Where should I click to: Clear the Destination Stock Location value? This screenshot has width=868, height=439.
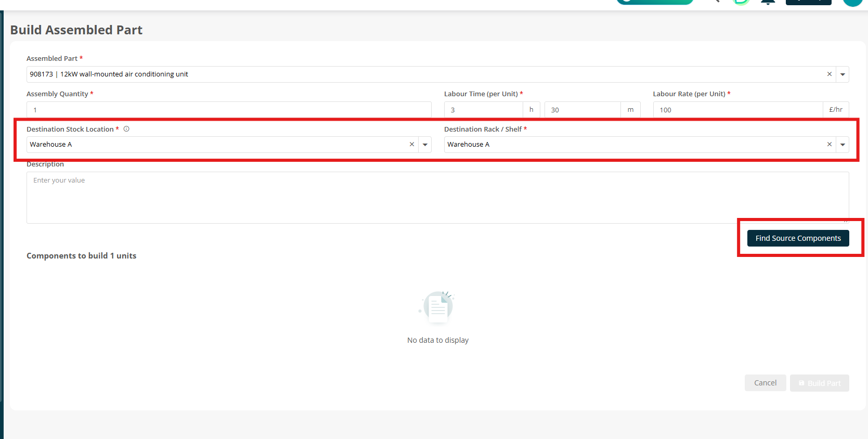[x=412, y=145]
